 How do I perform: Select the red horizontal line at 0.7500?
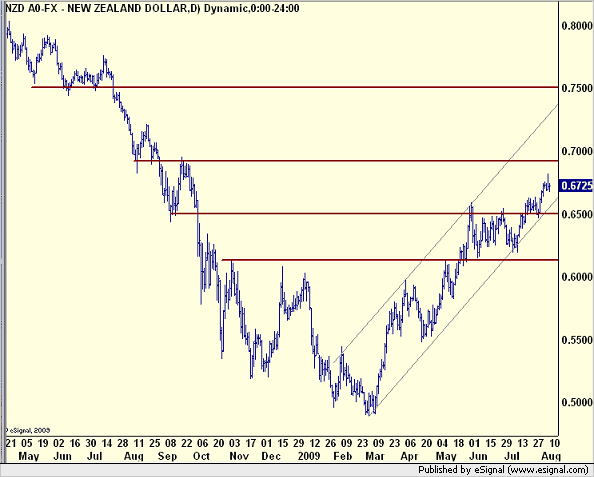point(295,87)
